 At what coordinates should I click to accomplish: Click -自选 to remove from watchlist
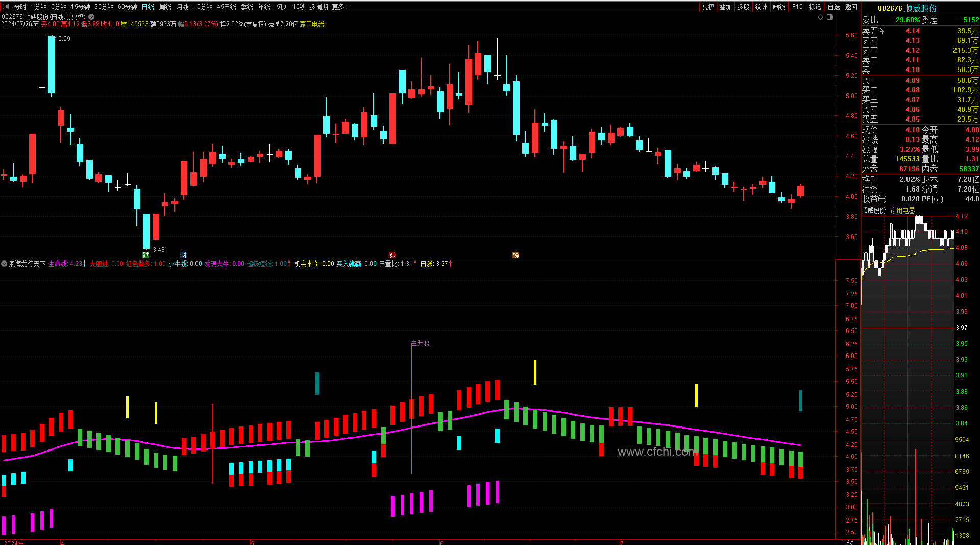[833, 7]
